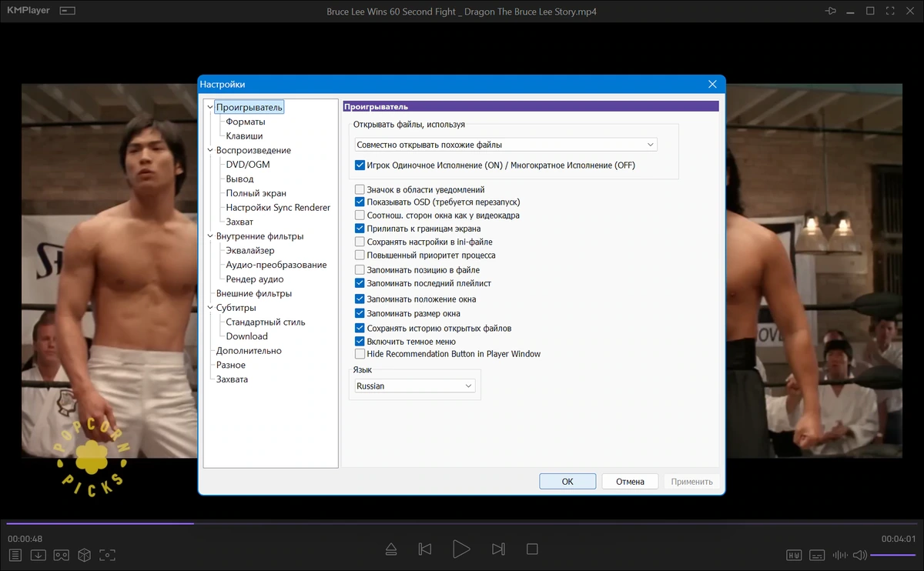This screenshot has width=924, height=571.
Task: Click the volume slider
Action: pyautogui.click(x=893, y=555)
